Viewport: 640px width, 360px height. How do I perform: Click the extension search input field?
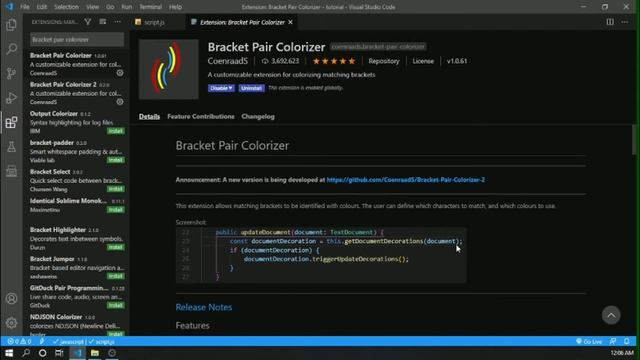pyautogui.click(x=77, y=40)
